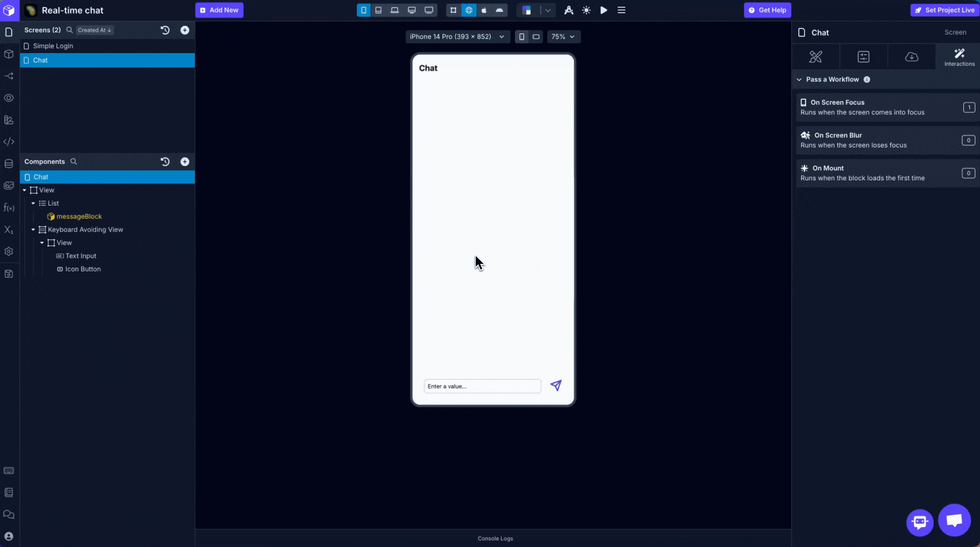Open the settings gear icon in sidebar
This screenshot has width=980, height=547.
pyautogui.click(x=9, y=251)
